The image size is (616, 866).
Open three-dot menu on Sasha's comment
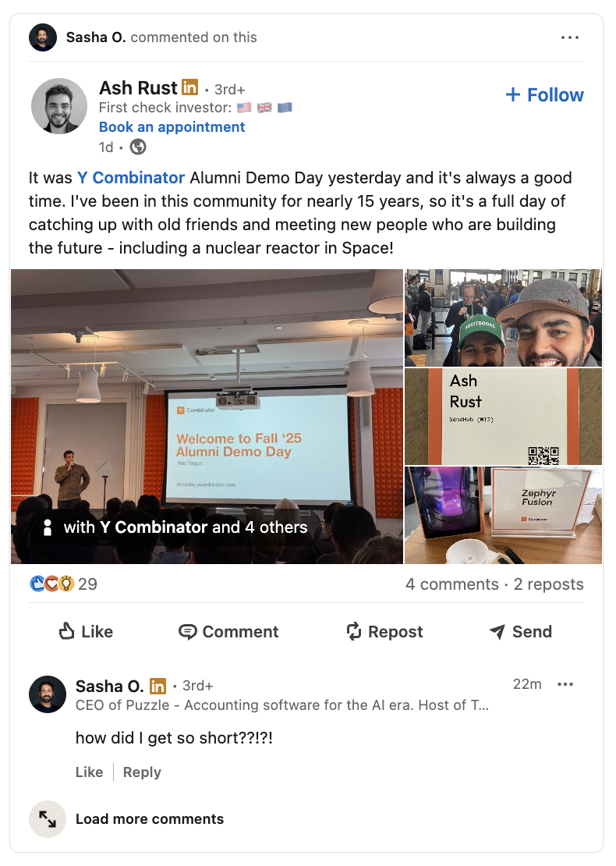coord(565,684)
